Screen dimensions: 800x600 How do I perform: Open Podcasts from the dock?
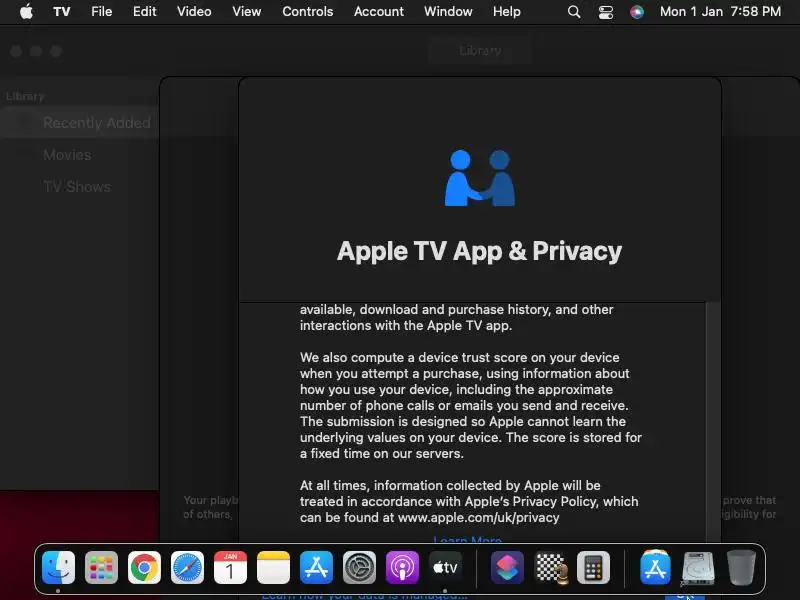pos(402,567)
